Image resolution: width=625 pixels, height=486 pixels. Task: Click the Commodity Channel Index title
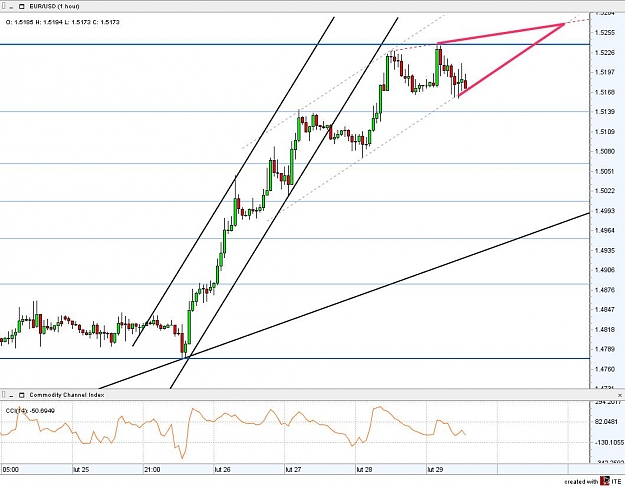coord(67,395)
